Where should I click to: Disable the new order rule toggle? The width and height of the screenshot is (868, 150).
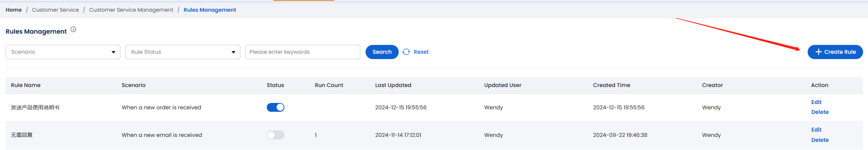click(x=276, y=107)
